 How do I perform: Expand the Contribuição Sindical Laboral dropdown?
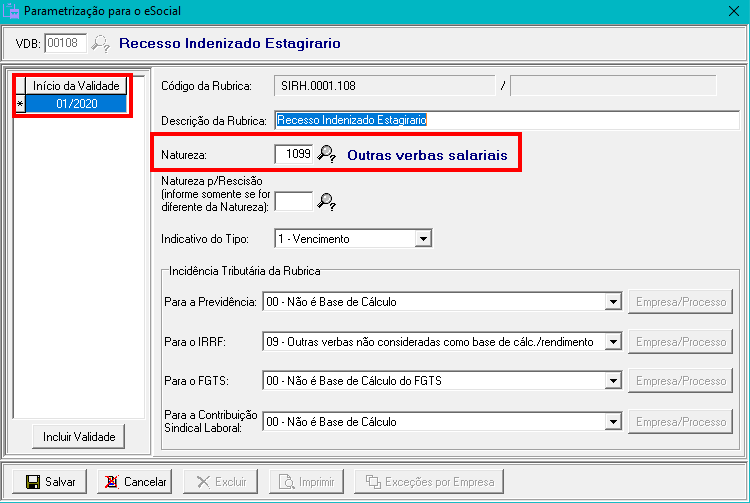[x=612, y=422]
